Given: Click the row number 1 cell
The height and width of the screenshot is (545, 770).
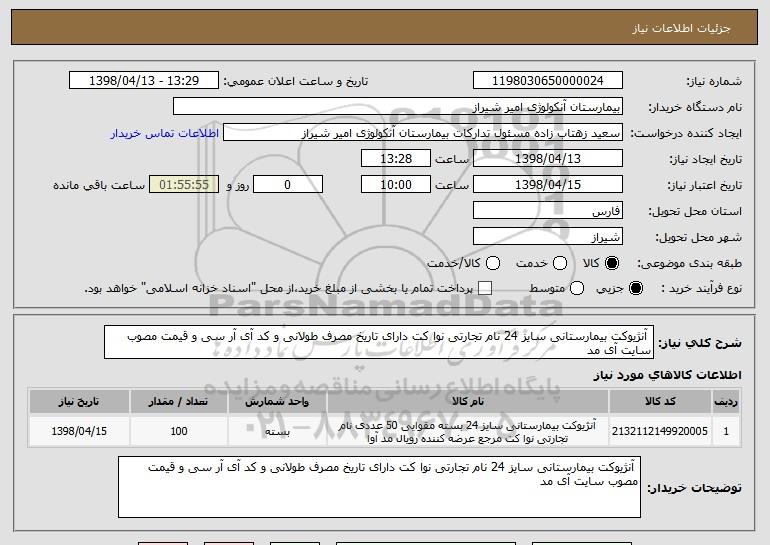Looking at the screenshot, I should [726, 431].
